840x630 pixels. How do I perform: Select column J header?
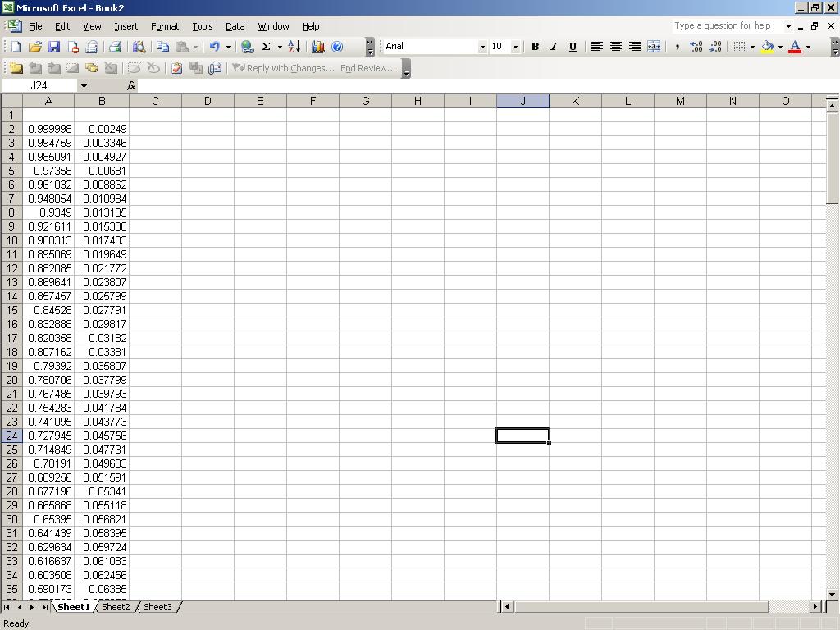click(523, 101)
